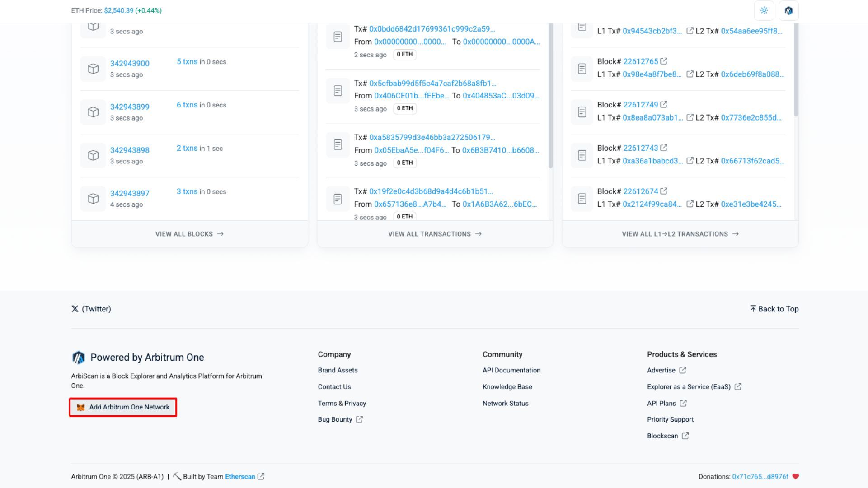Image resolution: width=868 pixels, height=488 pixels.
Task: Open Advertise link
Action: (667, 370)
